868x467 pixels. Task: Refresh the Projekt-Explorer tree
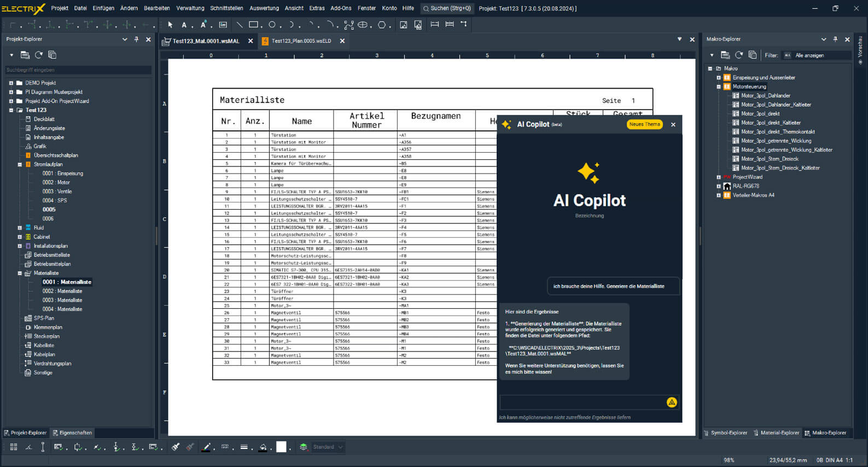39,55
